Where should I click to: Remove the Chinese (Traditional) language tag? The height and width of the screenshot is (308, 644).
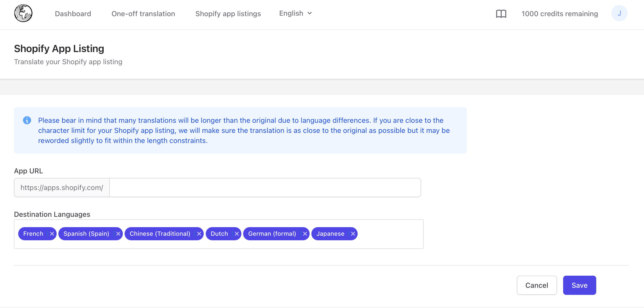199,234
